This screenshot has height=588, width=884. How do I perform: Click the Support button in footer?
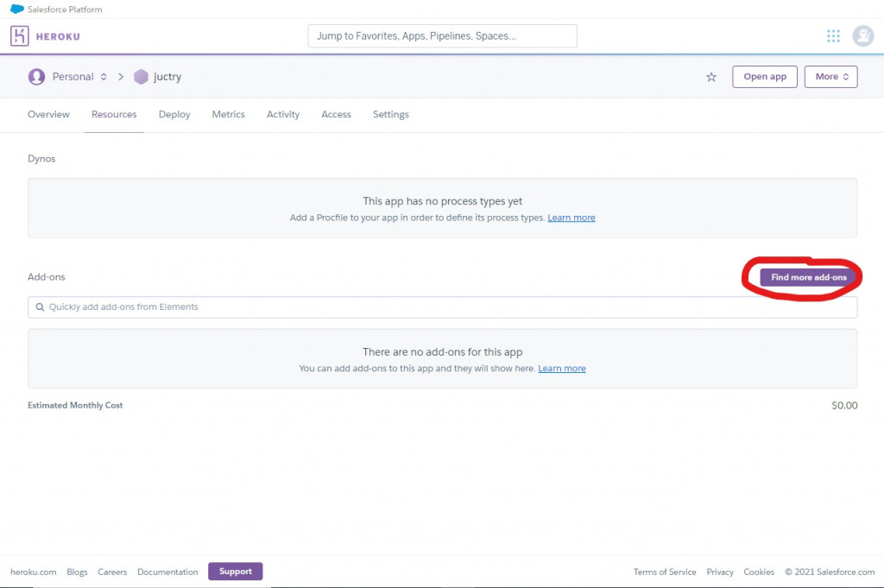coord(235,571)
